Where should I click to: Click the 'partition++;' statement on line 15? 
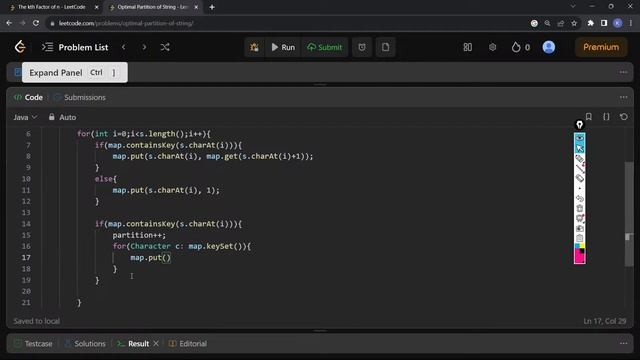coord(139,235)
